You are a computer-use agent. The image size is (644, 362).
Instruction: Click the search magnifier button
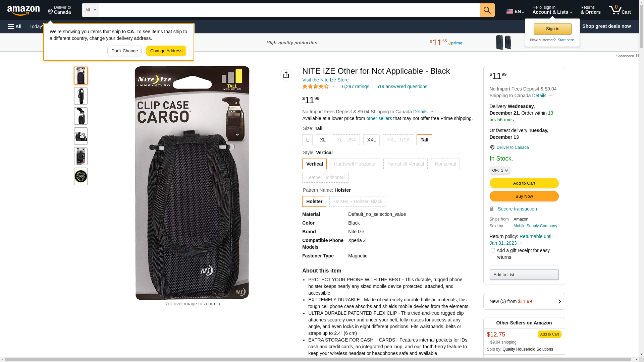coord(487,10)
